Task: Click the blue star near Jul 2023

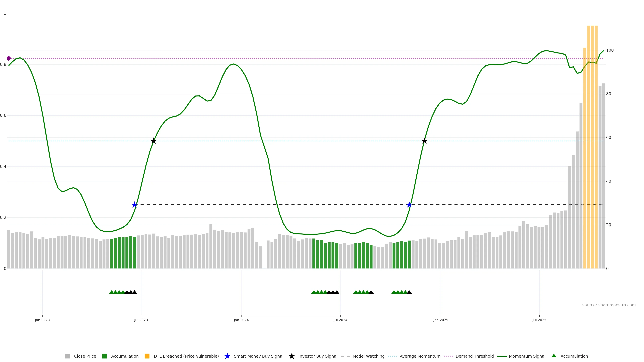Action: [x=135, y=205]
